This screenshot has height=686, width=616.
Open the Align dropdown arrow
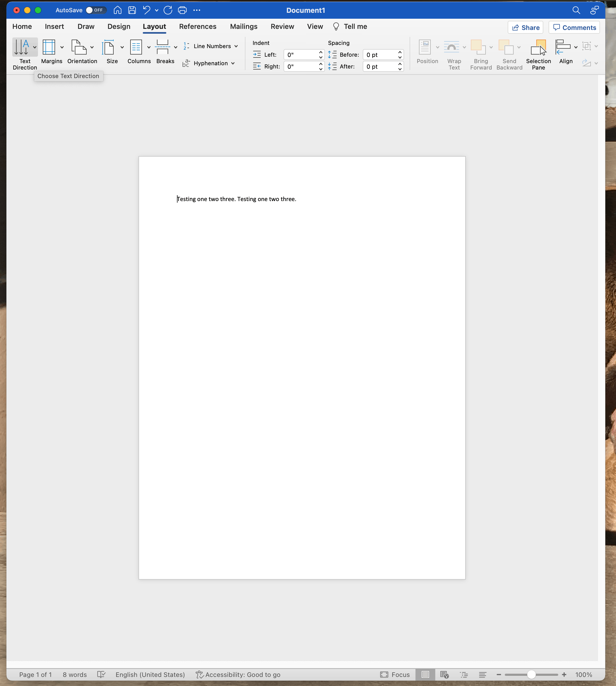tap(576, 47)
